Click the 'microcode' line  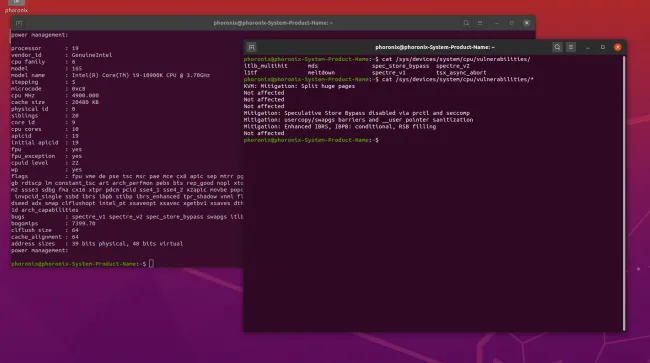[x=48, y=89]
